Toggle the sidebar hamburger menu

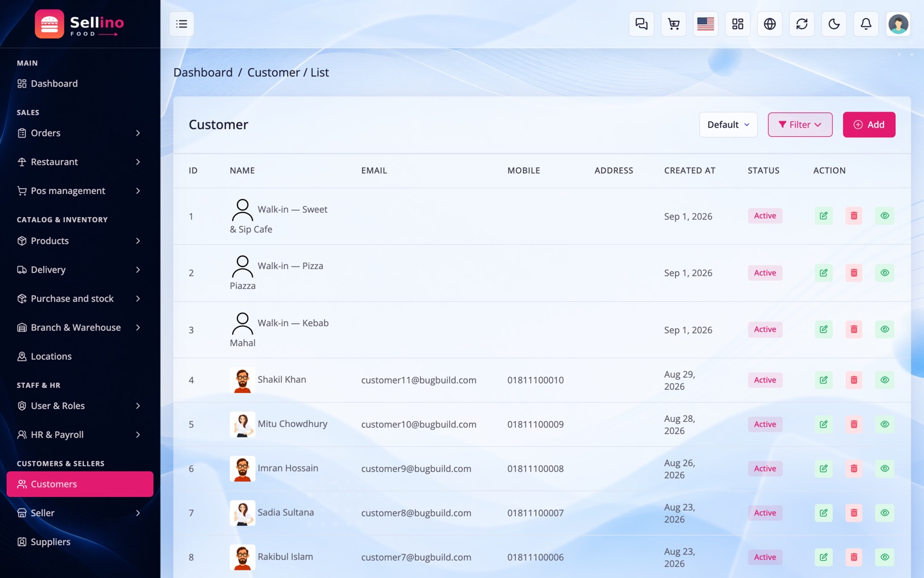[x=182, y=24]
